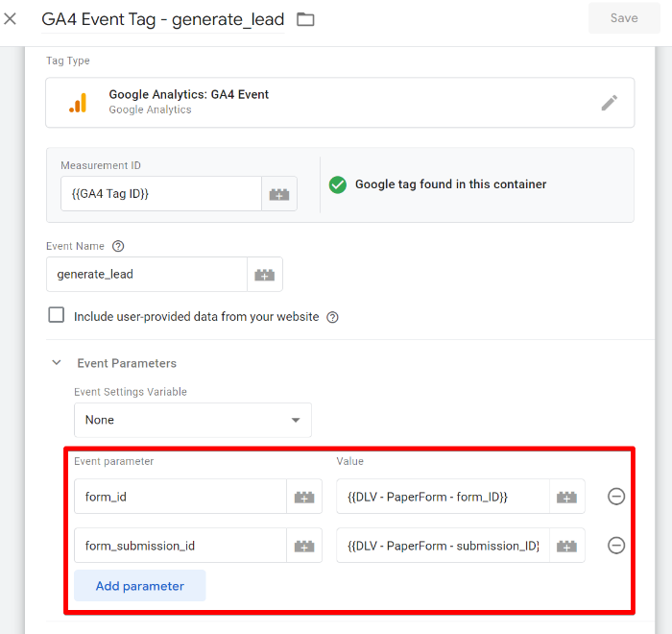Viewport: 672px width, 634px height.
Task: Enable Include user-provided data checkbox
Action: [x=57, y=315]
